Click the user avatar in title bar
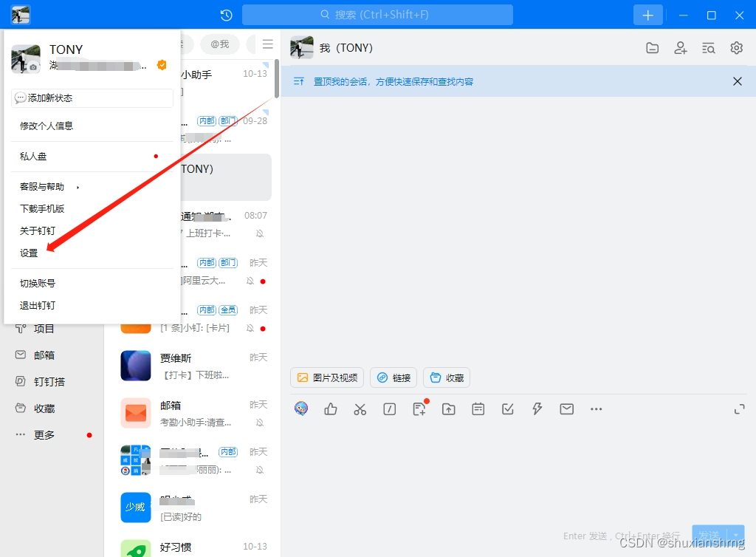This screenshot has height=557, width=756. coord(21,15)
